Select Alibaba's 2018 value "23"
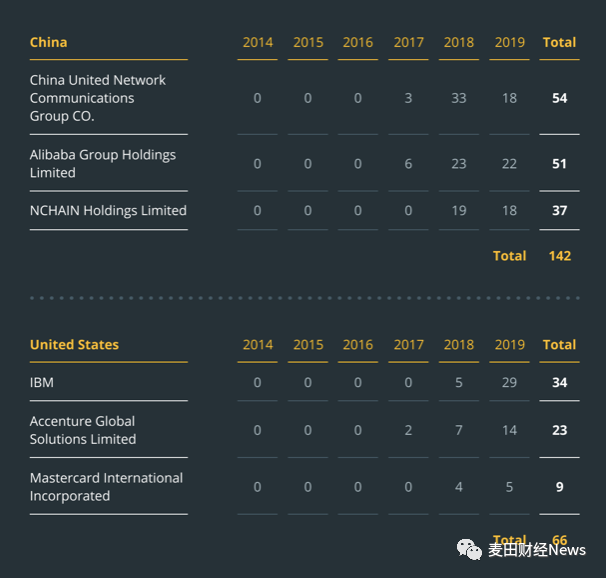The height and width of the screenshot is (578, 606). 459,164
